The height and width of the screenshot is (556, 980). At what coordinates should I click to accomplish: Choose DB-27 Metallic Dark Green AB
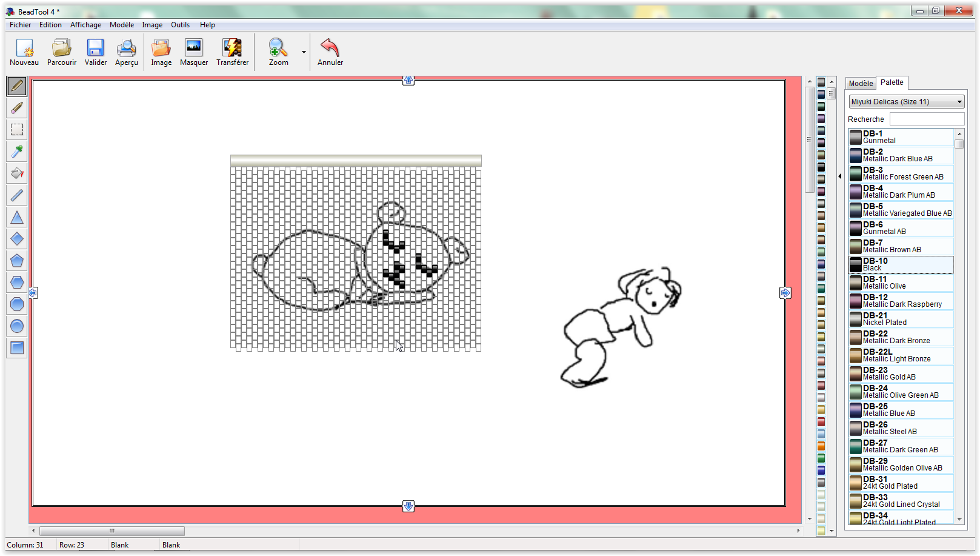[901, 446]
